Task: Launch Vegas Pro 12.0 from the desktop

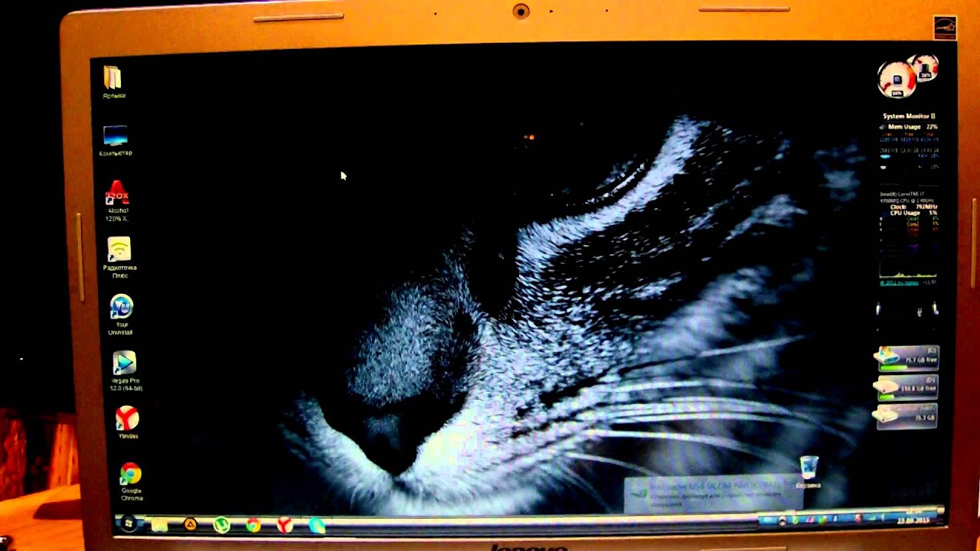Action: pyautogui.click(x=124, y=371)
